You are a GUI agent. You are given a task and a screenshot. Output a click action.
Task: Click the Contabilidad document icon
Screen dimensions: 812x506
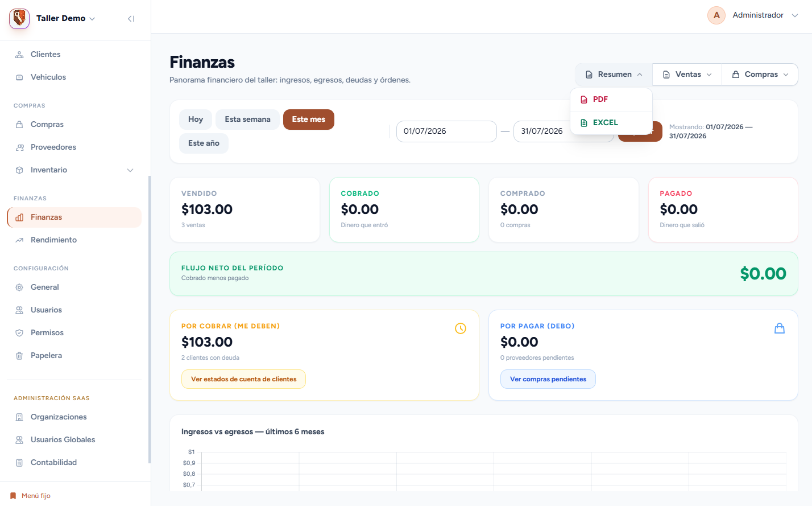click(x=19, y=463)
